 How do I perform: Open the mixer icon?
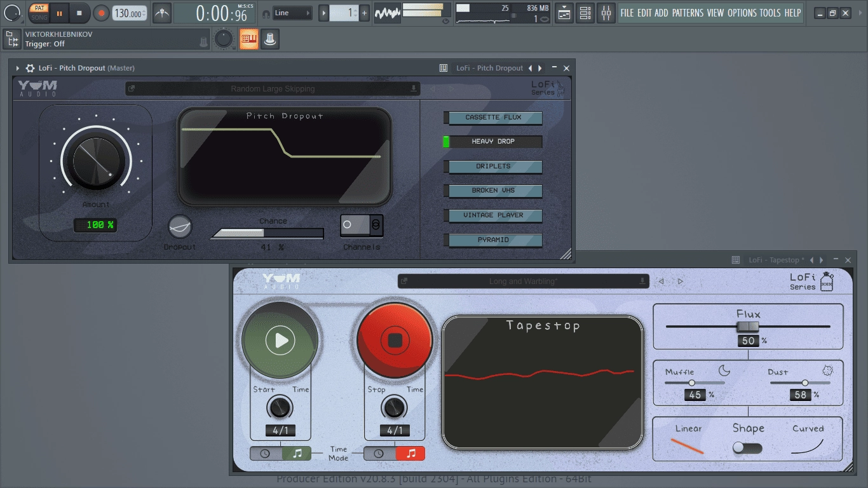coord(606,13)
